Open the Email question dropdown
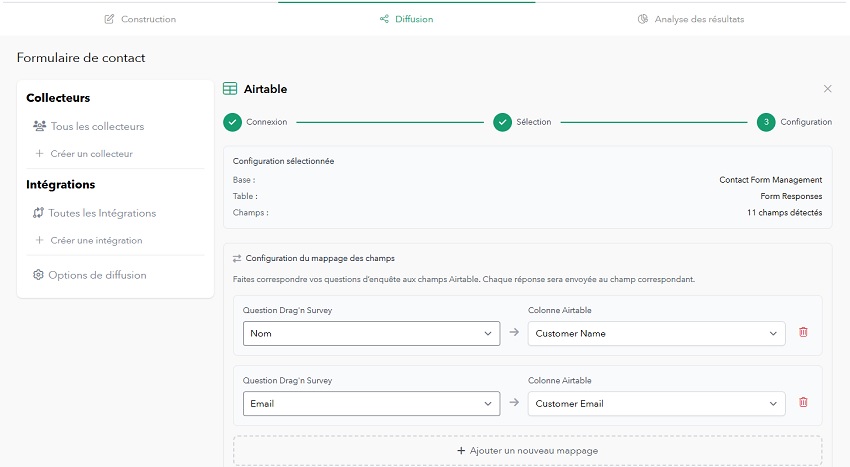This screenshot has width=850, height=467. [x=371, y=404]
